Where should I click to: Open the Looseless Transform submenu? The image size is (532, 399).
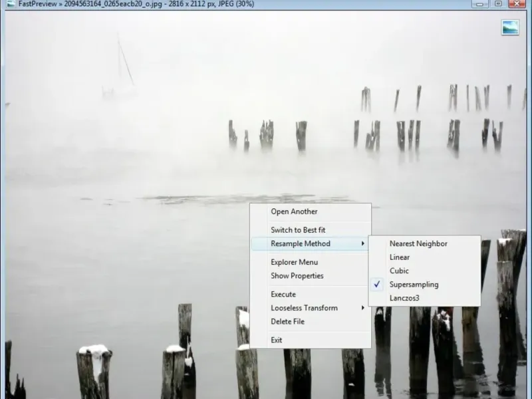click(x=311, y=308)
